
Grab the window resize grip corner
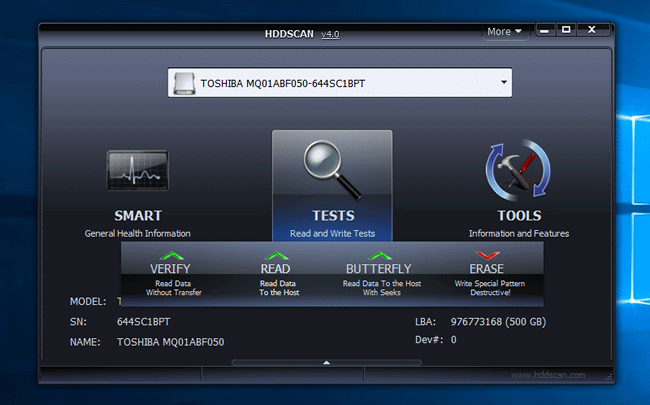[x=609, y=377]
